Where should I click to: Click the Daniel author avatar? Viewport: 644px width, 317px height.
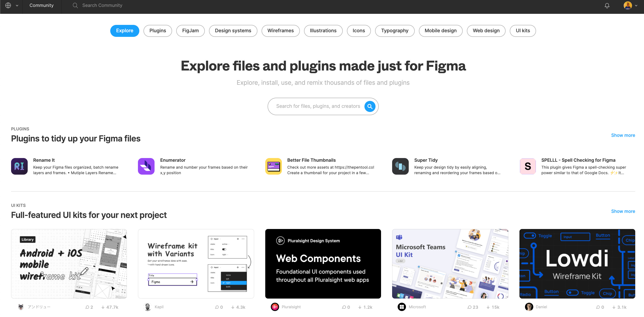(x=529, y=307)
